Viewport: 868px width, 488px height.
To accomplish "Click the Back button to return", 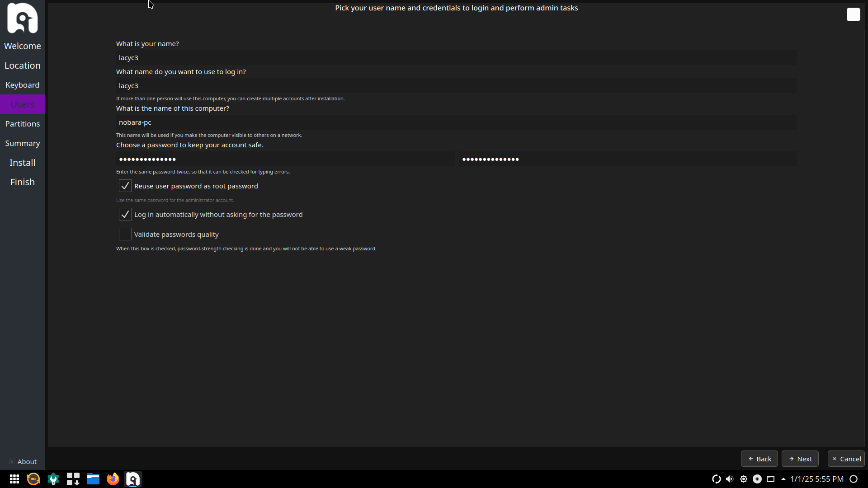I will tap(760, 459).
